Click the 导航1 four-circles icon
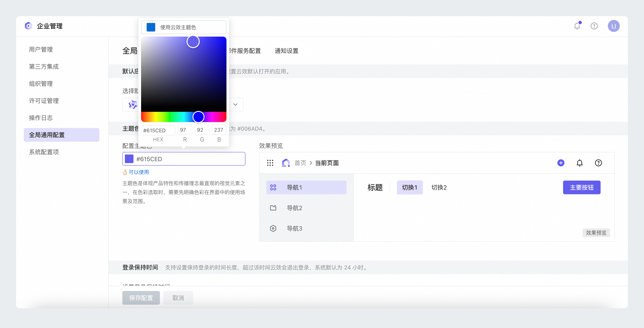Screen dimensions: 644x328 pyautogui.click(x=273, y=187)
